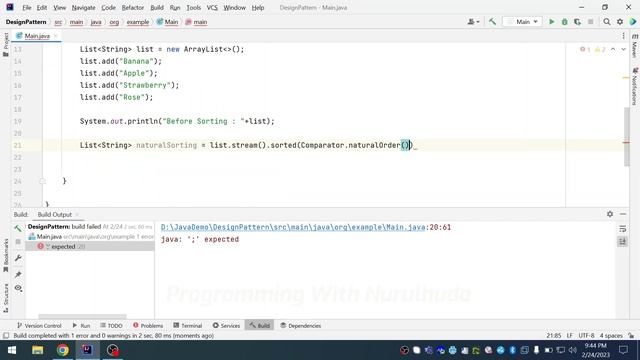Viewport: 640px width, 360px height.
Task: Open the Project side panel
Action: coord(6,44)
